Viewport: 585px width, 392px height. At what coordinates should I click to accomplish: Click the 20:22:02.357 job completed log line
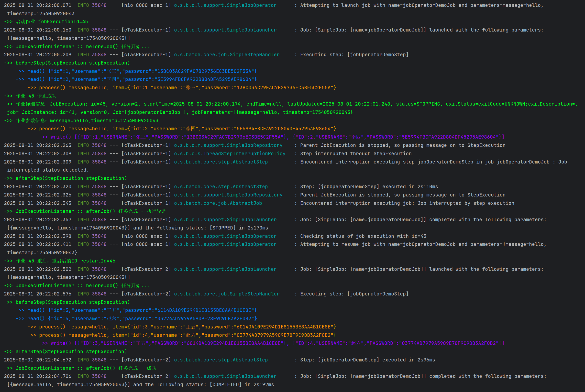275,220
